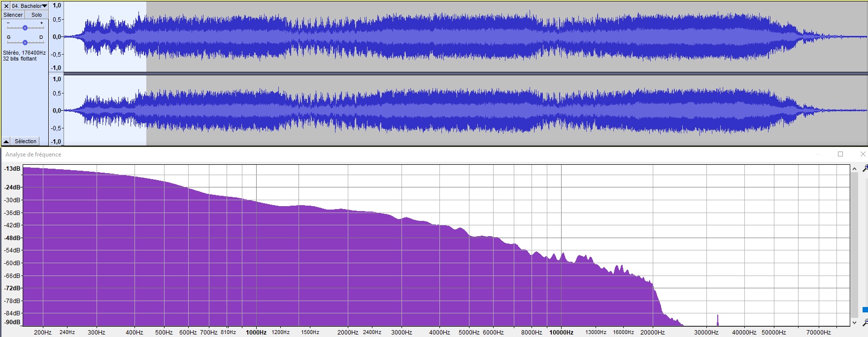Click the purple frequency spectrum plot
868x337 pixels.
436,245
